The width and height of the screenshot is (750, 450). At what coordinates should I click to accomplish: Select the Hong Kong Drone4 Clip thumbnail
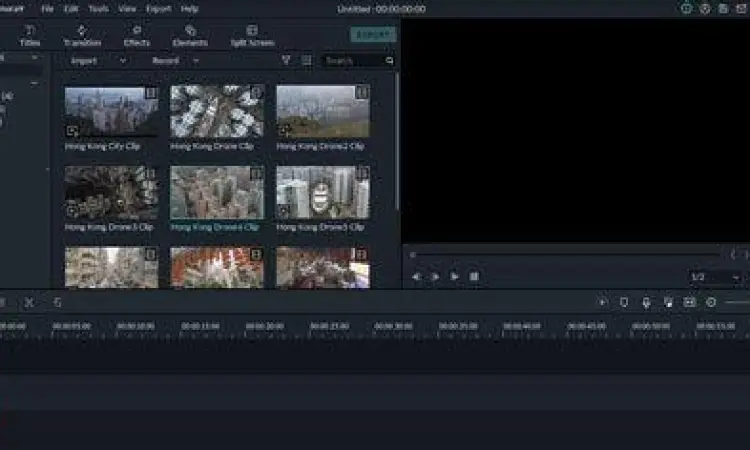point(217,192)
